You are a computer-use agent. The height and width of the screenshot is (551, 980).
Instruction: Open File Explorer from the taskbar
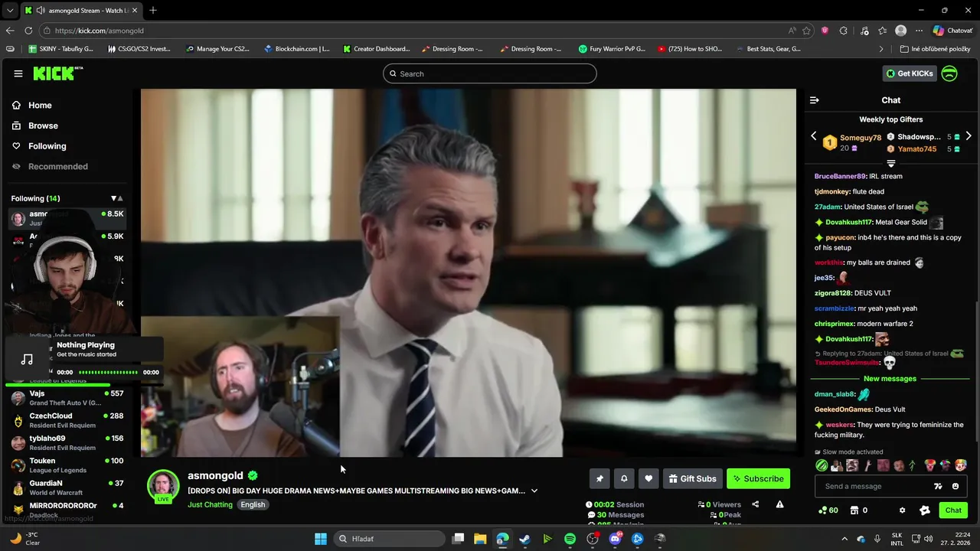click(480, 539)
